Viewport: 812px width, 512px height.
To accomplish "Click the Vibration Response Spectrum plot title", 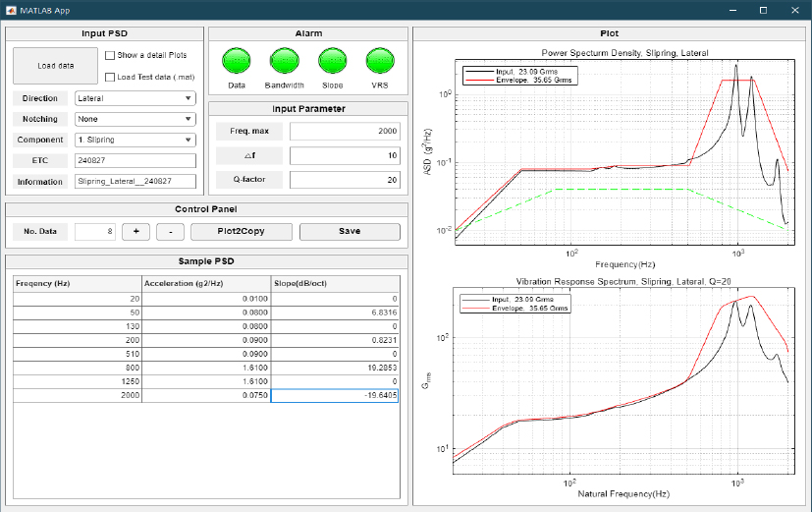I will pyautogui.click(x=623, y=281).
